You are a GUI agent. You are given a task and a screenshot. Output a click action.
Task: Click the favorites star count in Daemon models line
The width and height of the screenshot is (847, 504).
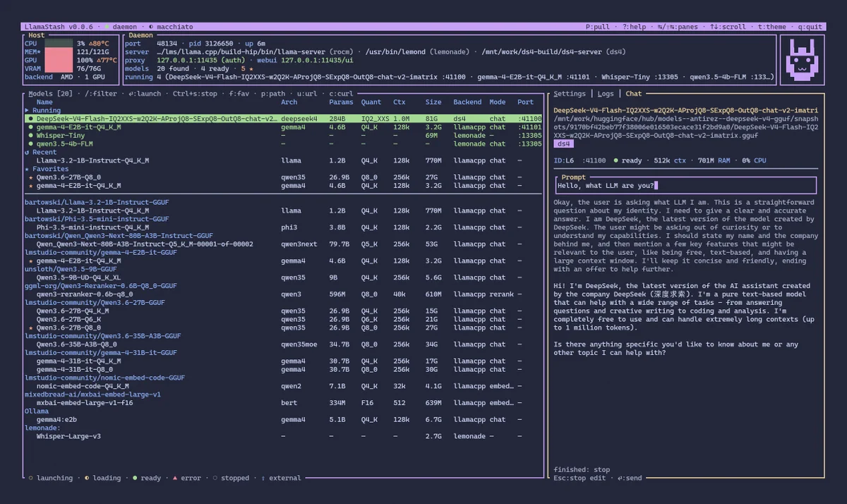[246, 68]
